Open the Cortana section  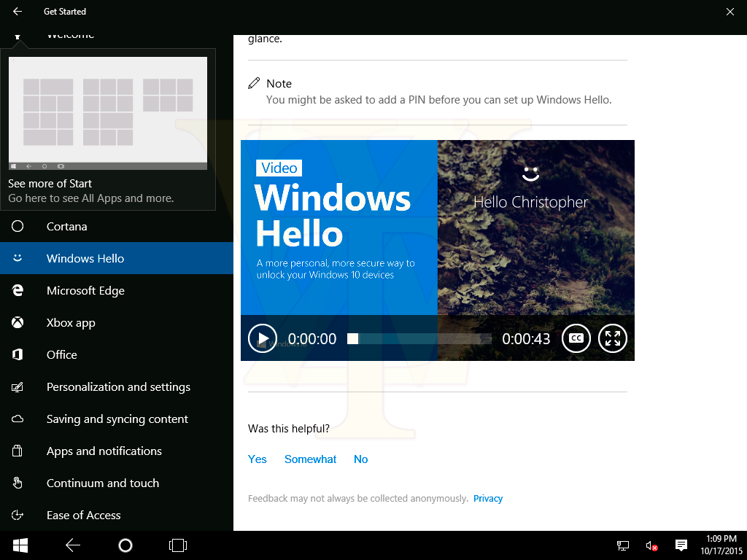66,227
